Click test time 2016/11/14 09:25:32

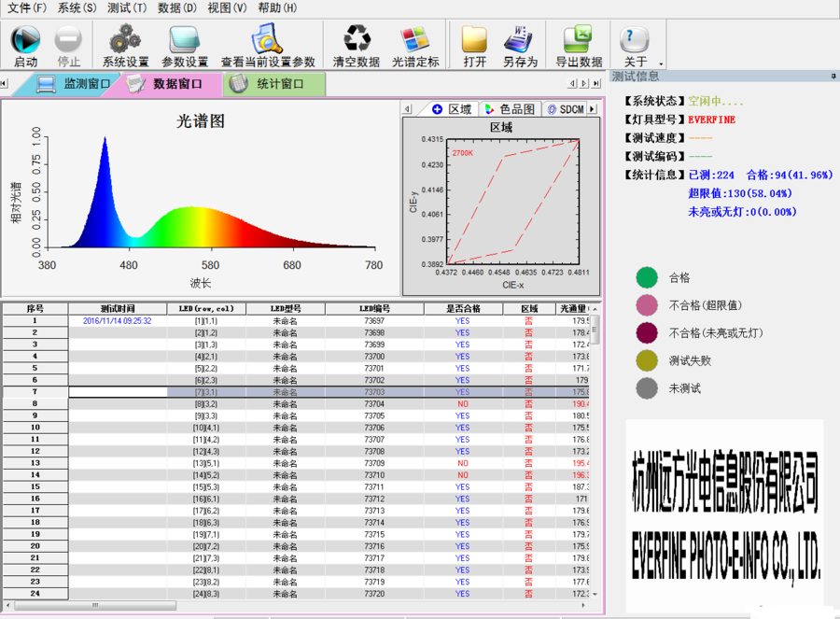click(x=118, y=321)
